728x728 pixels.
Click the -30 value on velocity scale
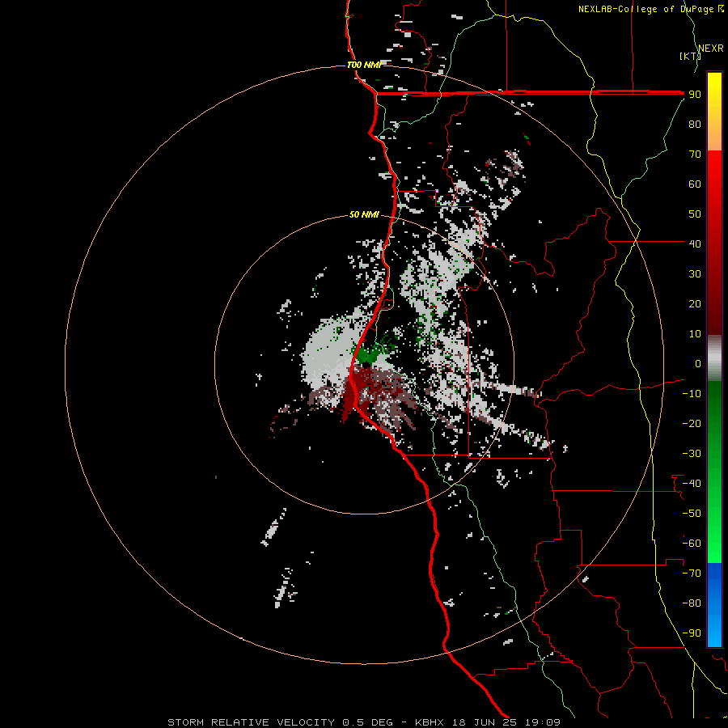click(692, 454)
